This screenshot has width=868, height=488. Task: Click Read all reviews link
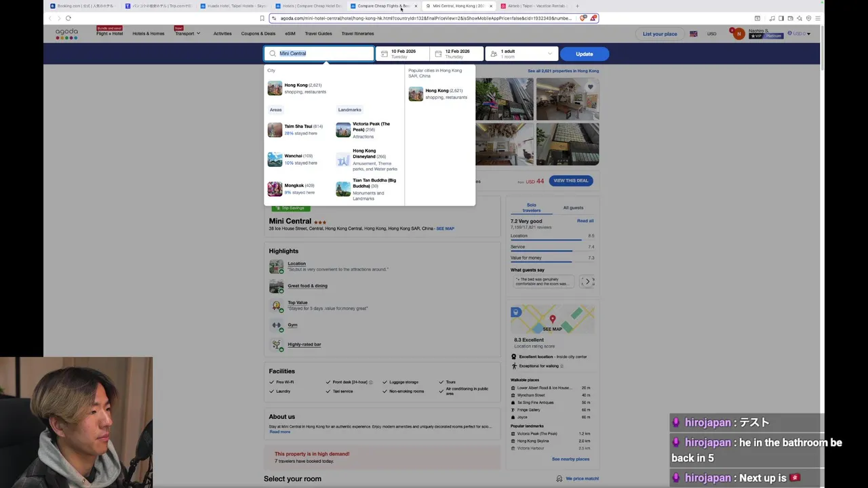pyautogui.click(x=585, y=221)
